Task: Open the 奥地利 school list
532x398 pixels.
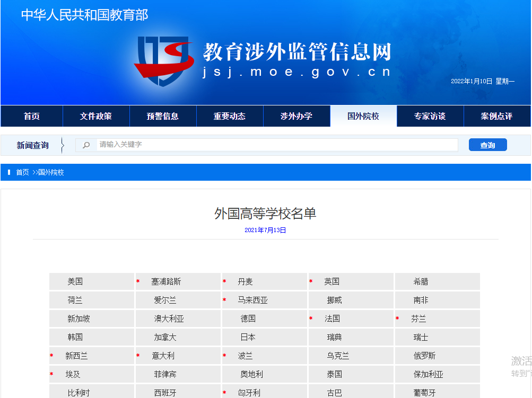Action: (x=252, y=374)
